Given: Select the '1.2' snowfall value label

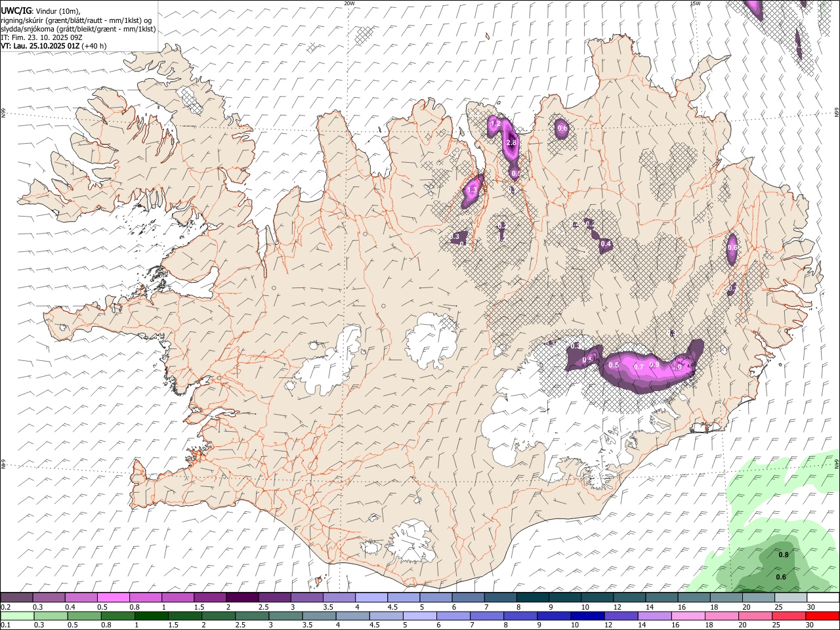Looking at the screenshot, I should point(495,123).
